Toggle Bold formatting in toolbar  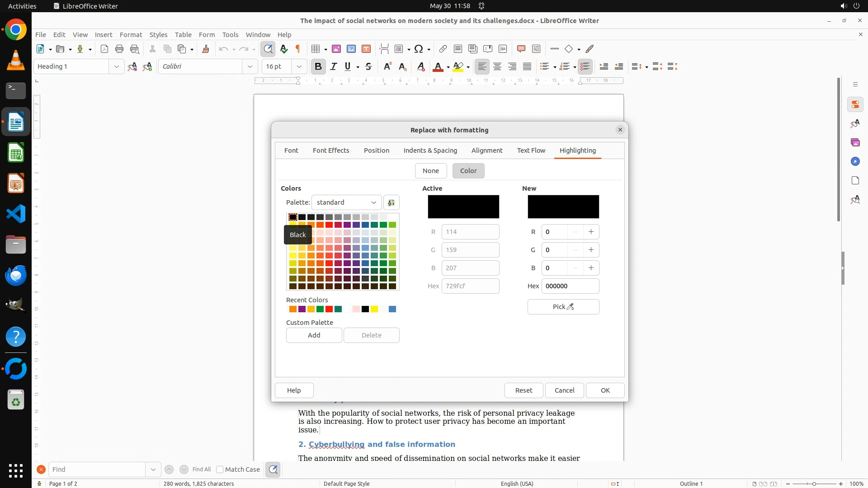tap(318, 66)
